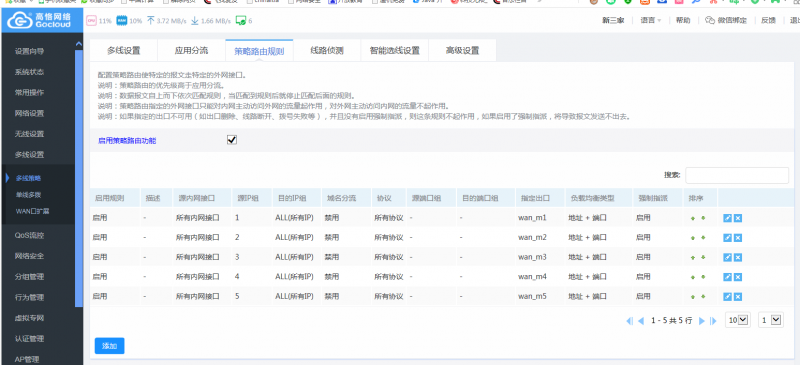Select 多线策略 submenu item

point(28,178)
